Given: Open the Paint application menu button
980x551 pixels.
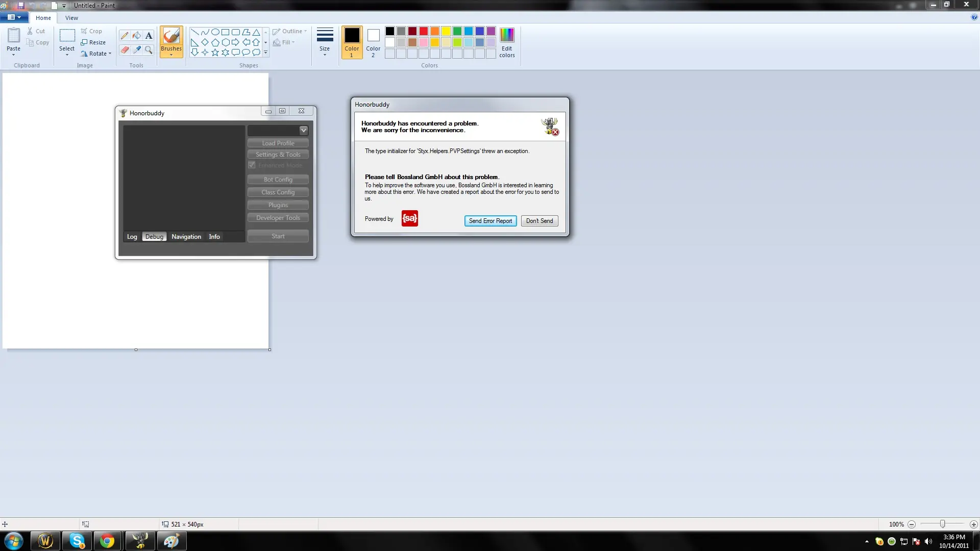Looking at the screenshot, I should 14,17.
